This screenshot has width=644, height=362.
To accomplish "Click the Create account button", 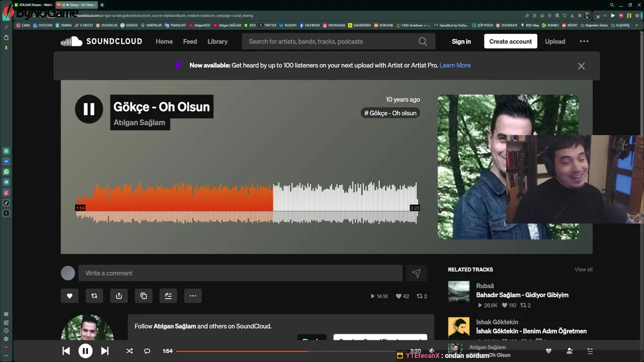I will tap(511, 41).
